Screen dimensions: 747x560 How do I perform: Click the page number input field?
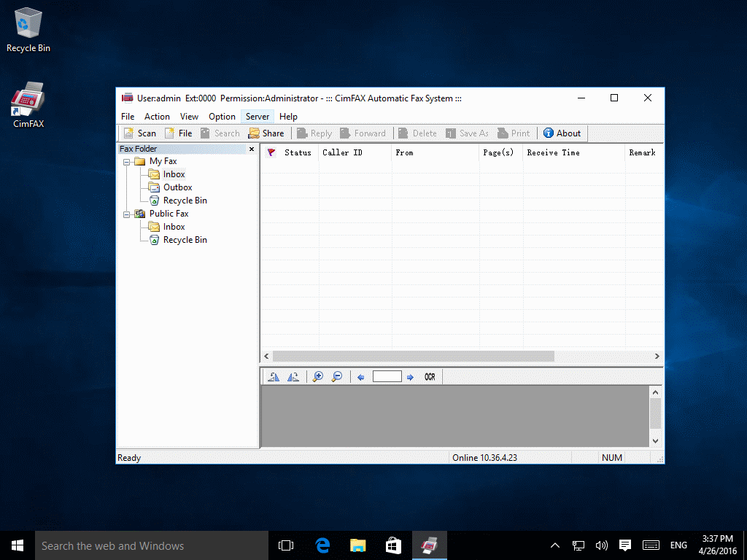point(387,377)
